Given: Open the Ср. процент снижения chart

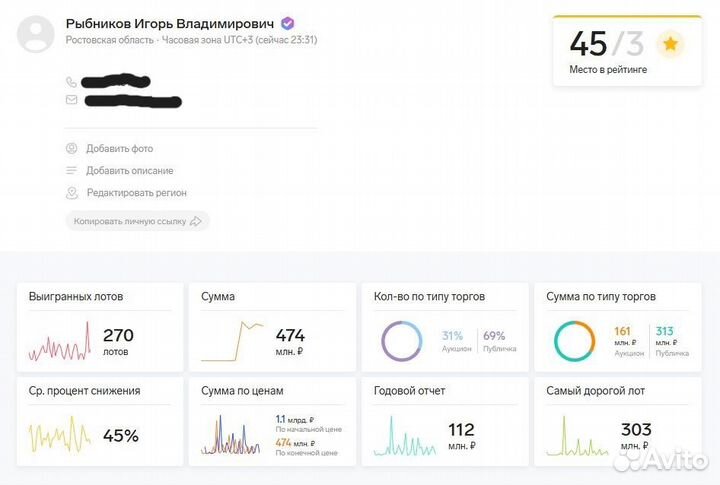Looking at the screenshot, I should pyautogui.click(x=60, y=434).
